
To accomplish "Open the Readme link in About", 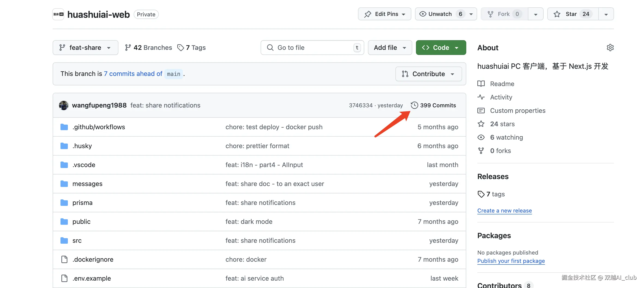I will pyautogui.click(x=502, y=84).
